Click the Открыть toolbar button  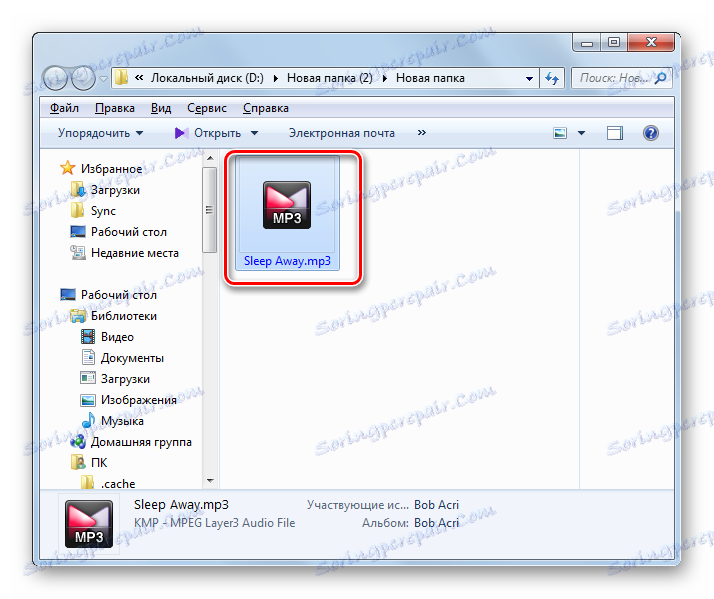tap(217, 133)
